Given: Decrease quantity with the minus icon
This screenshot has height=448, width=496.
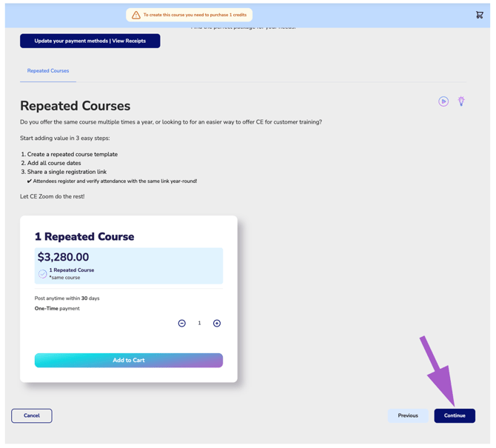Looking at the screenshot, I should click(x=182, y=323).
